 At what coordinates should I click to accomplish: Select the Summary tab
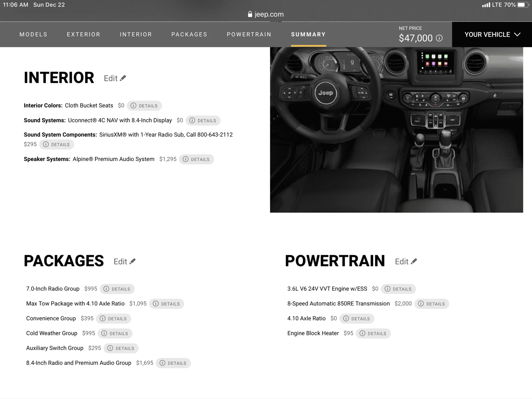coord(308,34)
